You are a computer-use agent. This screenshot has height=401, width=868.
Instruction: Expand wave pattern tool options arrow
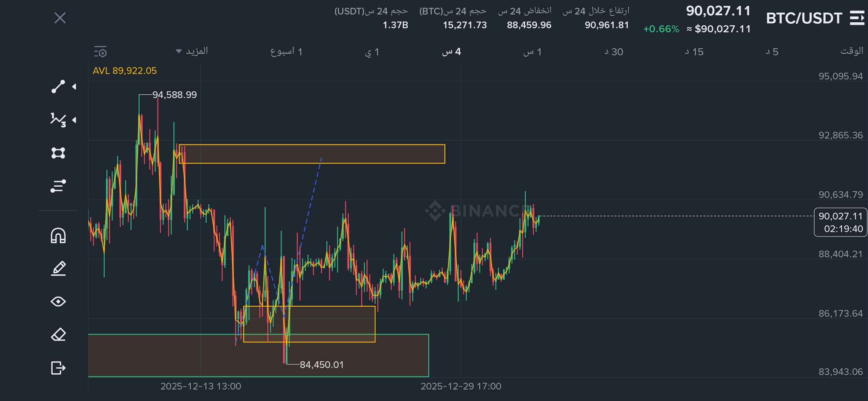tap(74, 120)
